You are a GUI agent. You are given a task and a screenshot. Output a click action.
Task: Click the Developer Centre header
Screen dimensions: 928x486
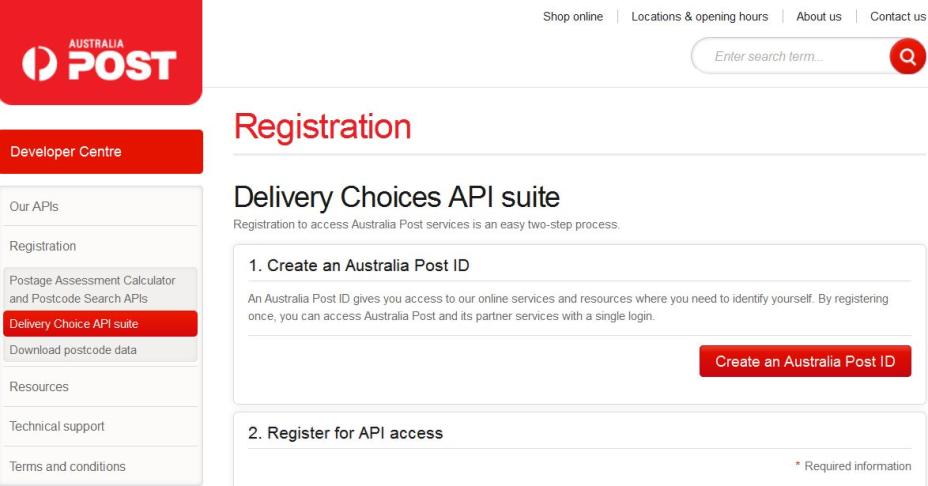click(101, 152)
